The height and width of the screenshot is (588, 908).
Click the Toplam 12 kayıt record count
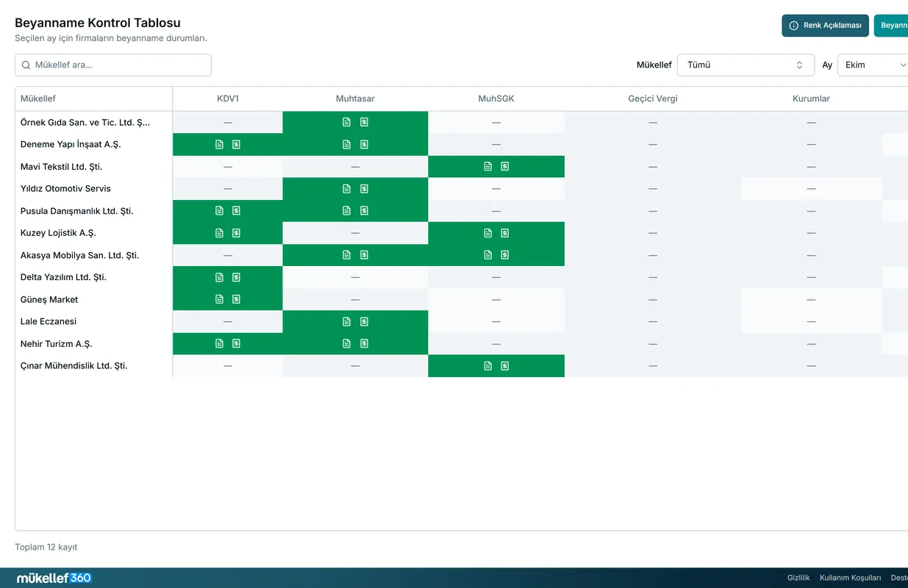pyautogui.click(x=46, y=547)
